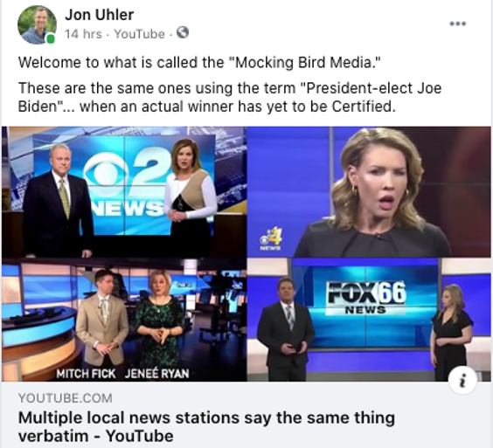Click the green online status dot
This screenshot has width=493, height=448.
click(51, 39)
